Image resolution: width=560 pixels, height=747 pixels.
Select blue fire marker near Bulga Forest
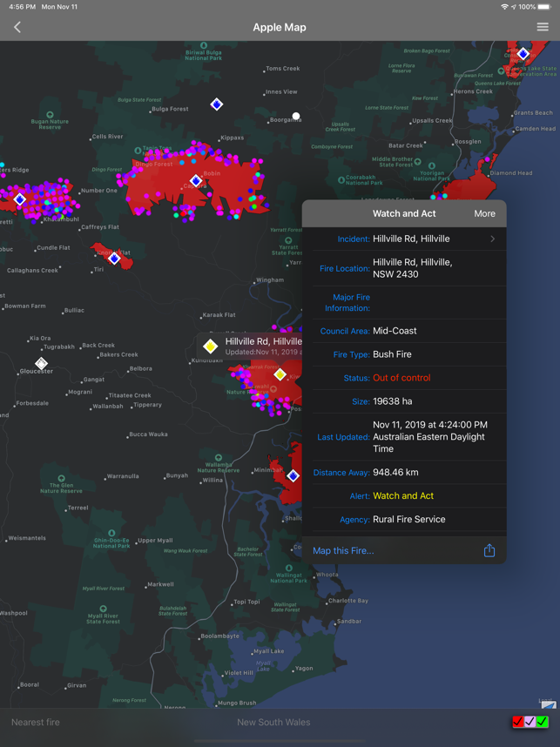[216, 104]
